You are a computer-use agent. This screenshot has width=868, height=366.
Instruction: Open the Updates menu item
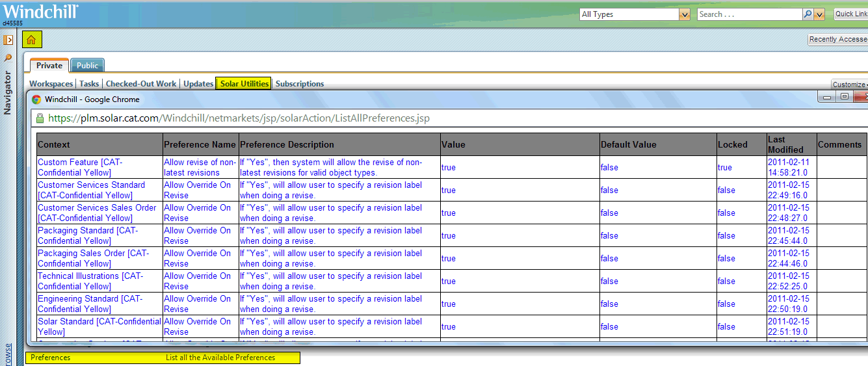click(x=198, y=84)
